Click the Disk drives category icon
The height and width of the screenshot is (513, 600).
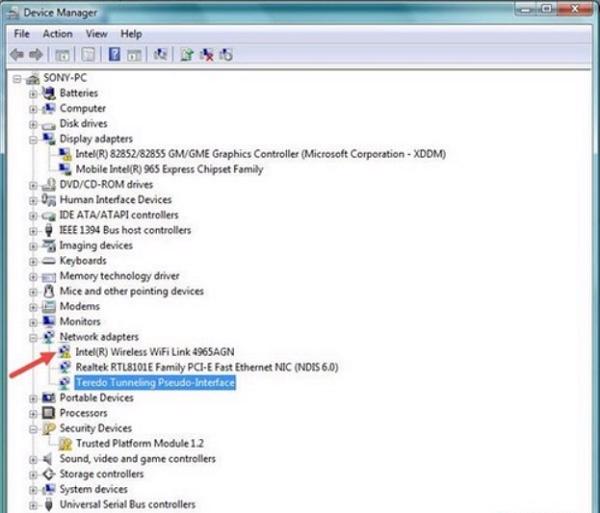[49, 124]
